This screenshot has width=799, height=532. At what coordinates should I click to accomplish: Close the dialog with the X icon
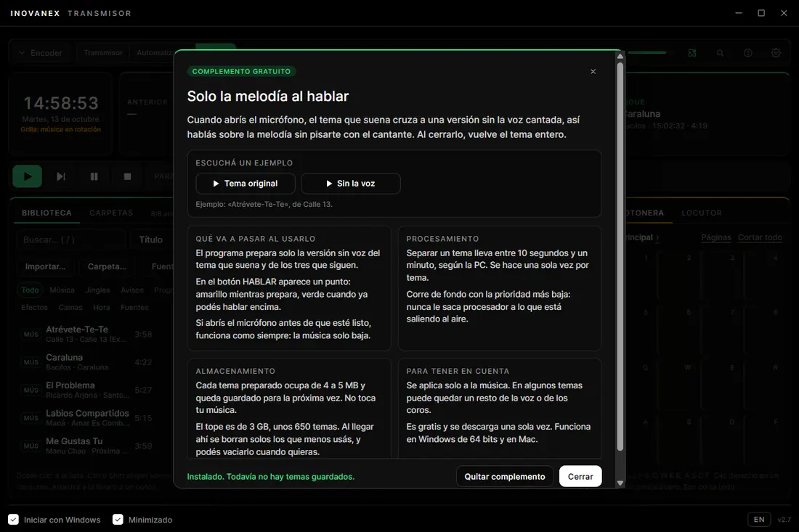[x=593, y=71]
